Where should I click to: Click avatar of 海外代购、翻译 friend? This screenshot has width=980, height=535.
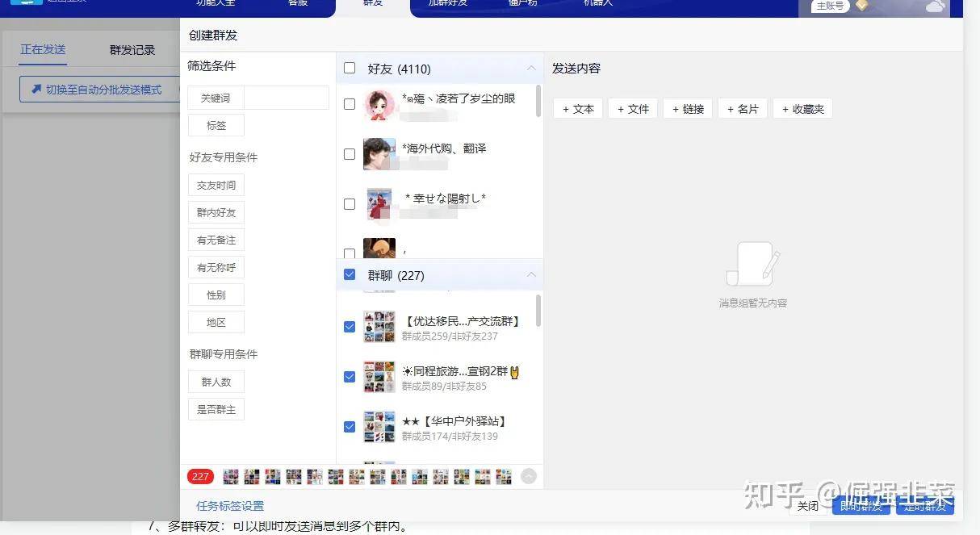point(379,154)
